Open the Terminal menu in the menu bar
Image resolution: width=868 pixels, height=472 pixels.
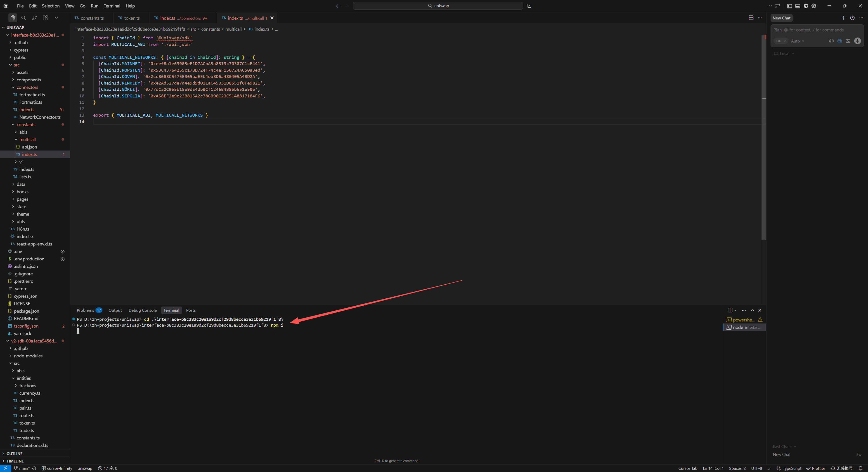point(112,6)
